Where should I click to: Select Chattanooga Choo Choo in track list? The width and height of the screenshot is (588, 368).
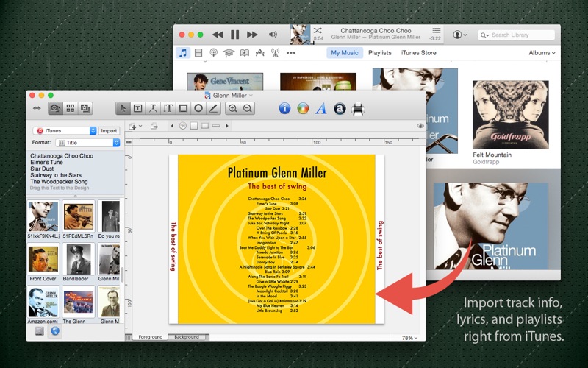(62, 156)
